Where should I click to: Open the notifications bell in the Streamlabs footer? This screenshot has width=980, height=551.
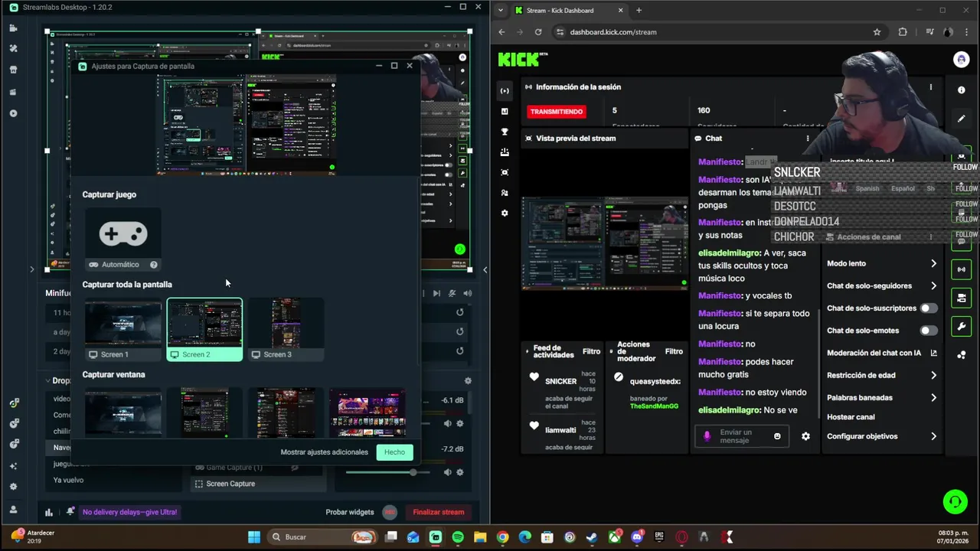click(70, 512)
